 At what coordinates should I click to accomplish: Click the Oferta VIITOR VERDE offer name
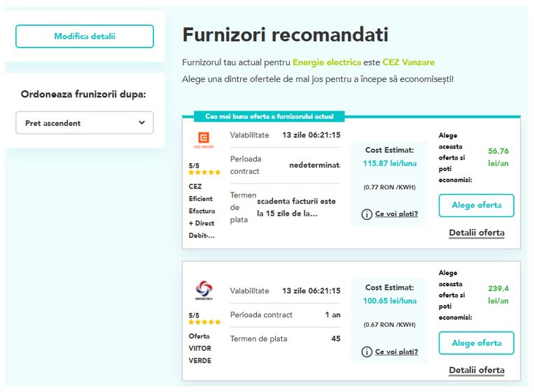click(200, 349)
